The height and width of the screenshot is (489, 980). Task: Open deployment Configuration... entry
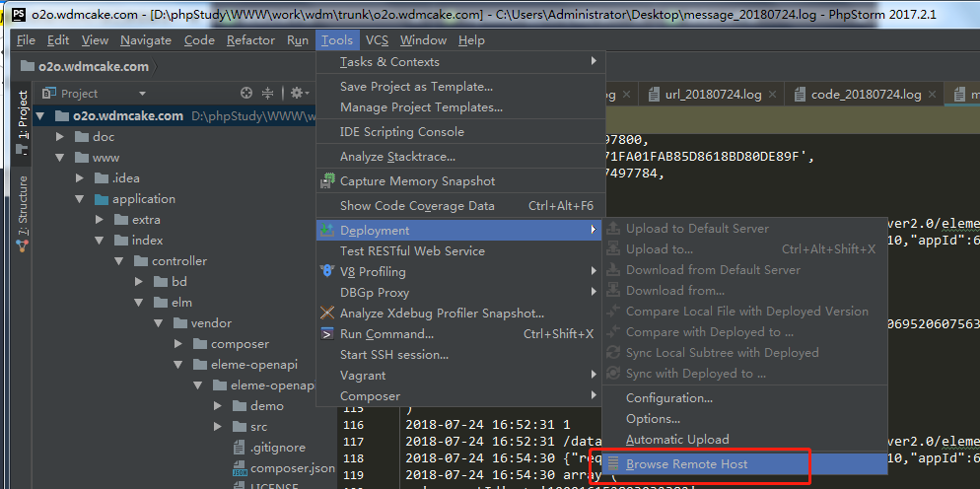point(669,397)
